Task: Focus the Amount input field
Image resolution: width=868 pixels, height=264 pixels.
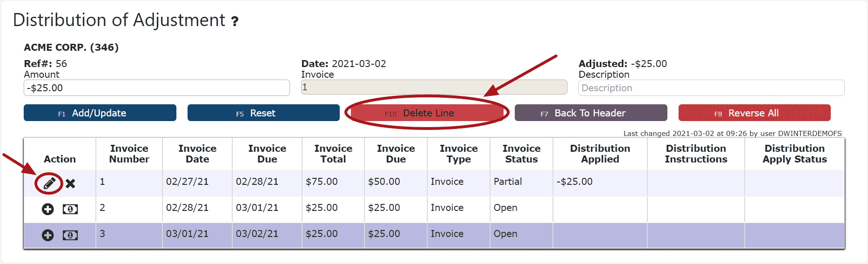Action: point(157,88)
